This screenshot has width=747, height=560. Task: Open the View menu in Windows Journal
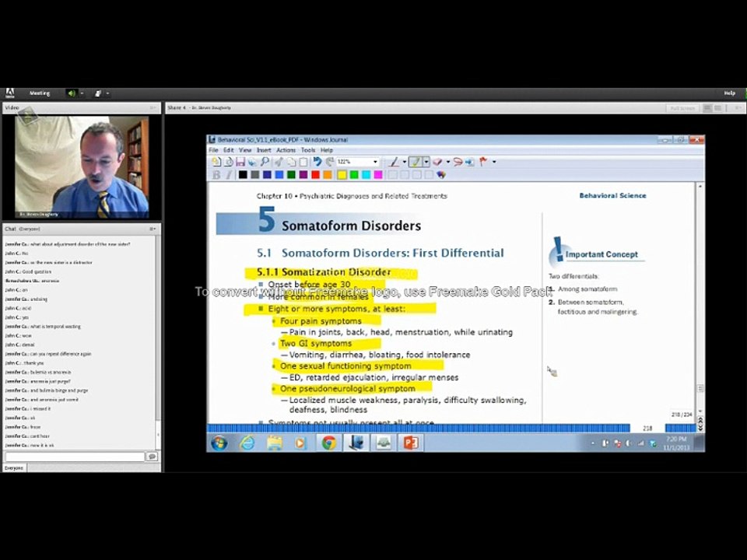245,150
